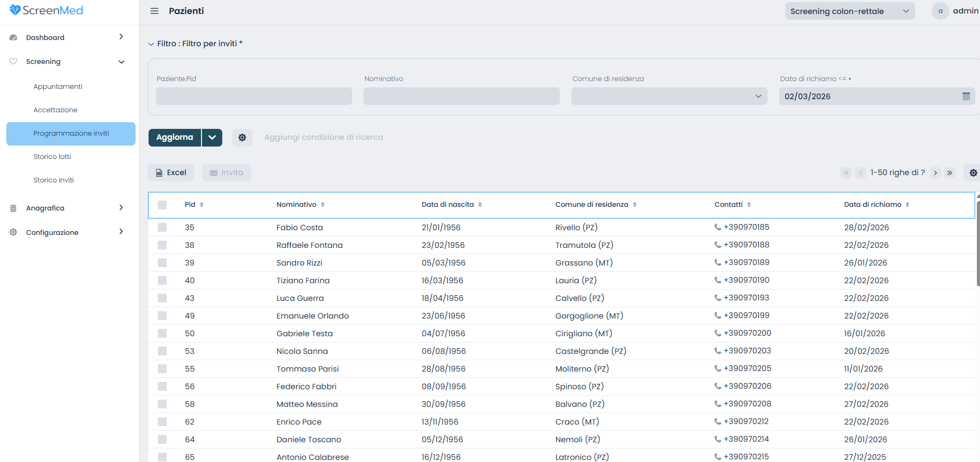
Task: Jump to the last page of results
Action: point(950,173)
